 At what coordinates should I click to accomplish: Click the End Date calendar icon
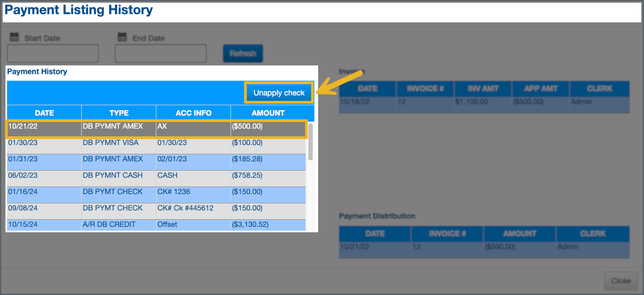point(122,38)
